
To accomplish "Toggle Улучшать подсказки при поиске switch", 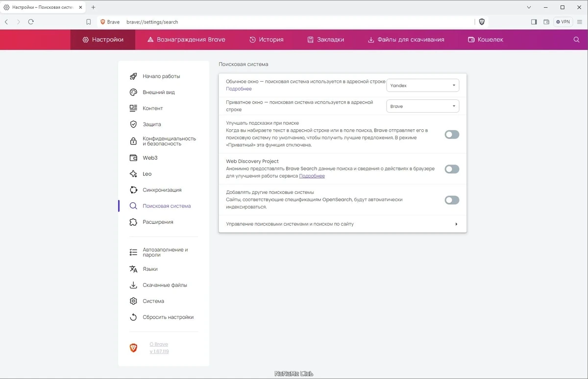I will (x=452, y=135).
